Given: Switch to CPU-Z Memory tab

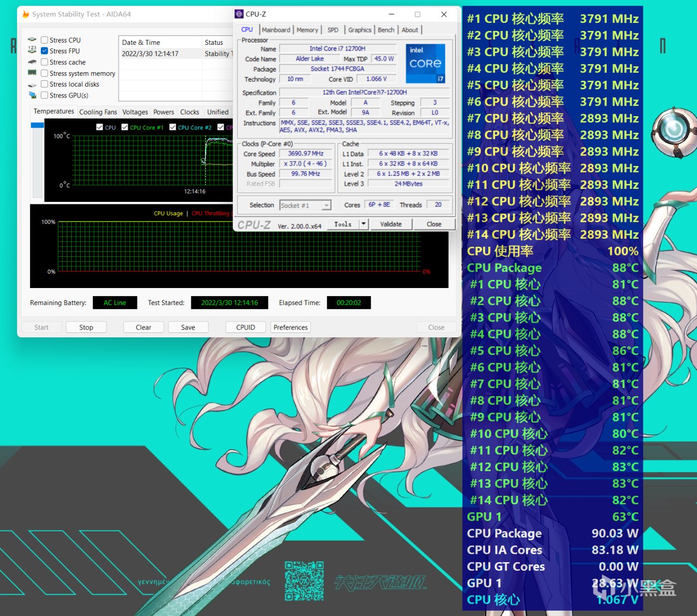Looking at the screenshot, I should pos(307,30).
